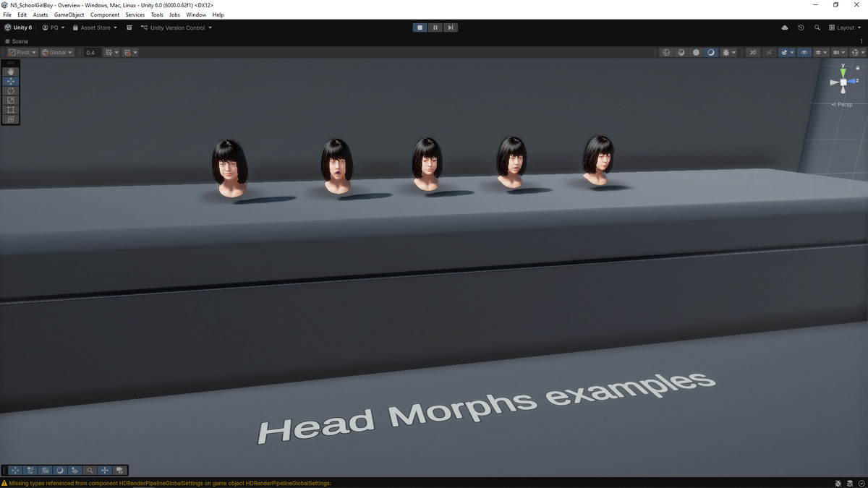Open the global search magnifier in the top toolbar
This screenshot has width=868, height=488.
[x=817, y=27]
